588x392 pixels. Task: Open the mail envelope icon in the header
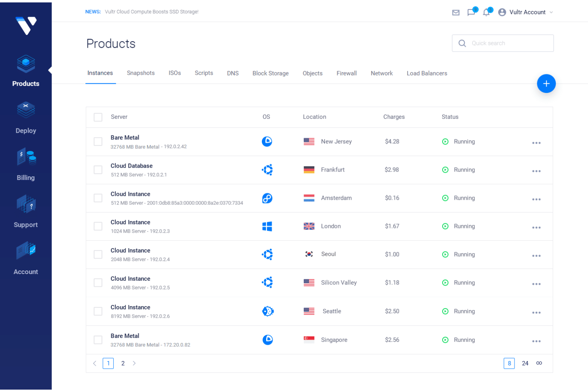[456, 12]
